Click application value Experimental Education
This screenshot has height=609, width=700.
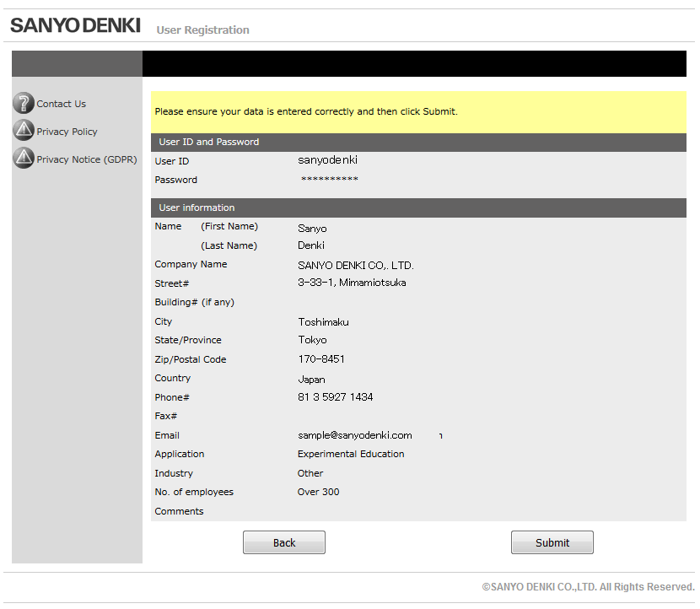click(x=351, y=454)
